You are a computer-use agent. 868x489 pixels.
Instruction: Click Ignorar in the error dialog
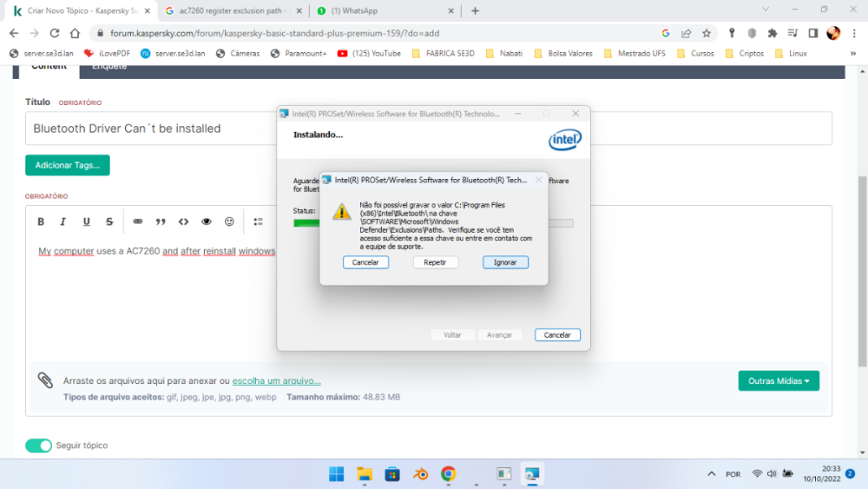pos(505,262)
